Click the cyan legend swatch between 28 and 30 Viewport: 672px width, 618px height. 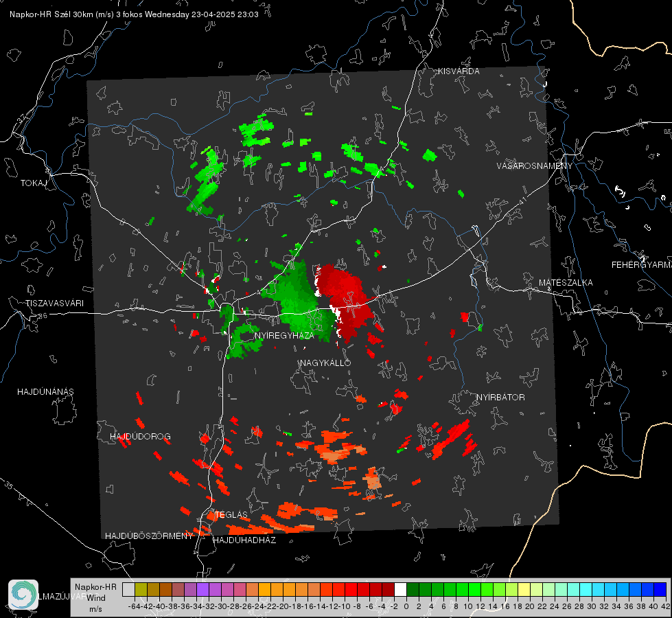point(586,589)
